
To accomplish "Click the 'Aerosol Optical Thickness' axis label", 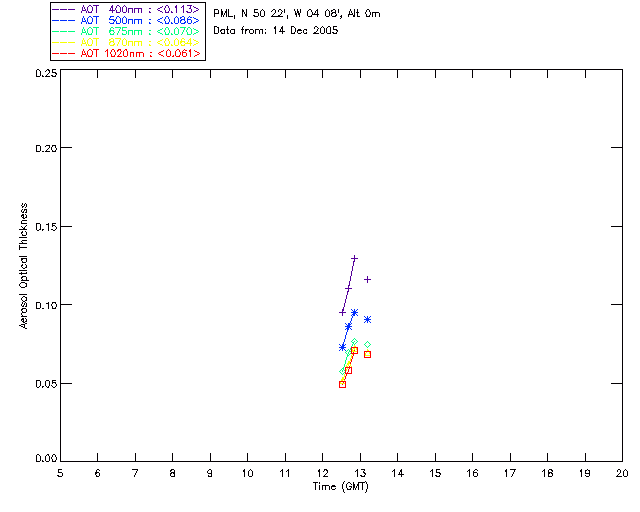I will click(24, 266).
